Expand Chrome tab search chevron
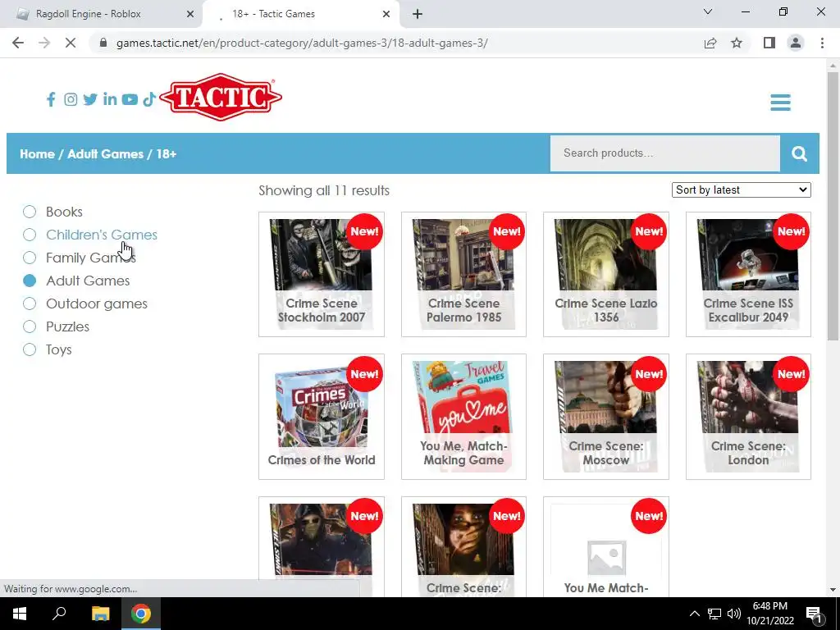The height and width of the screenshot is (630, 840). (708, 11)
